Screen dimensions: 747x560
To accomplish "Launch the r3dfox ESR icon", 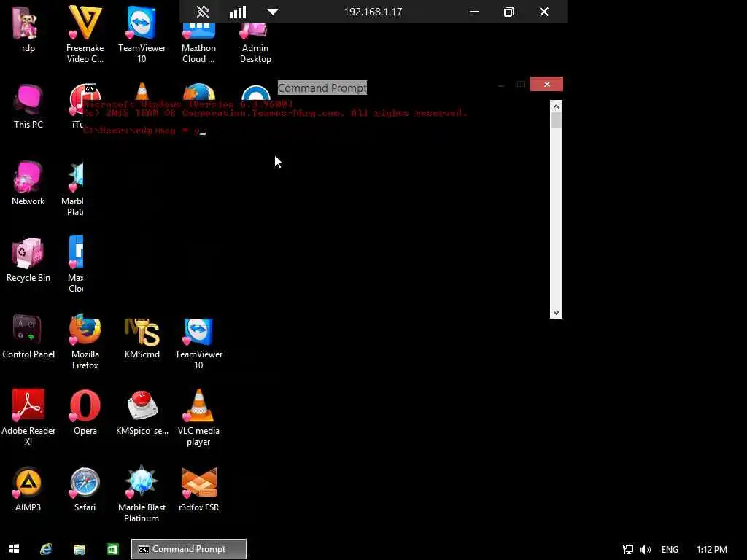I will pyautogui.click(x=198, y=489).
